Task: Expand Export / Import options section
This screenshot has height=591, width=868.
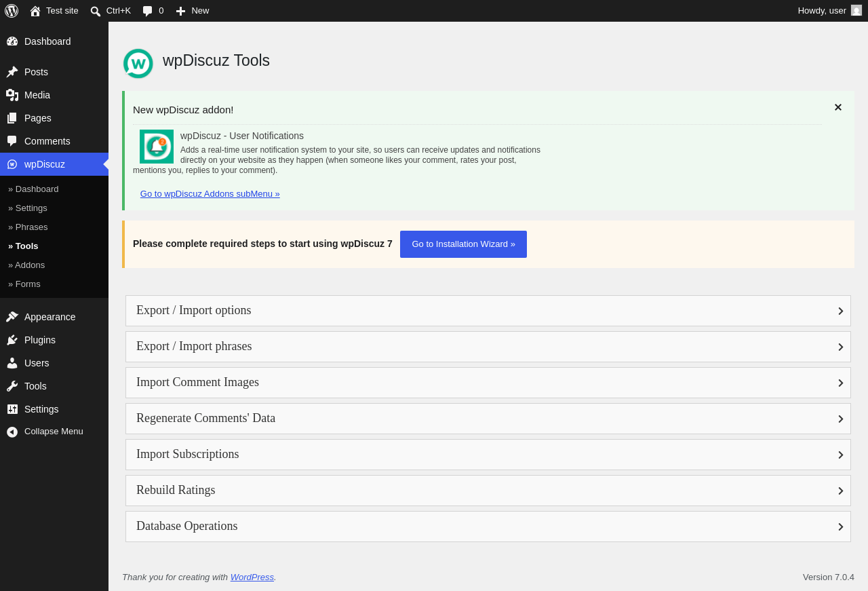Action: (488, 311)
